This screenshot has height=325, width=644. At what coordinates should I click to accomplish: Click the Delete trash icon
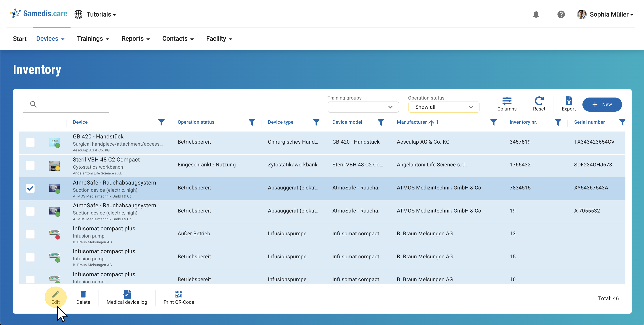coord(83,297)
